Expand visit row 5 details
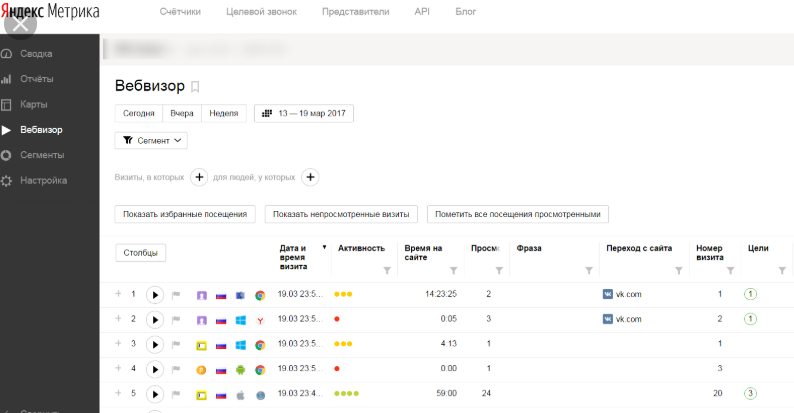 click(118, 393)
